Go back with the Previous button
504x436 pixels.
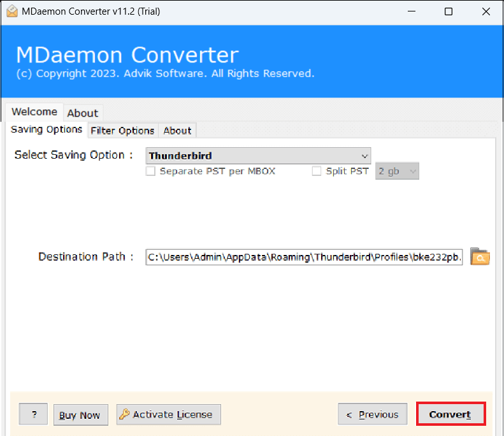(373, 414)
